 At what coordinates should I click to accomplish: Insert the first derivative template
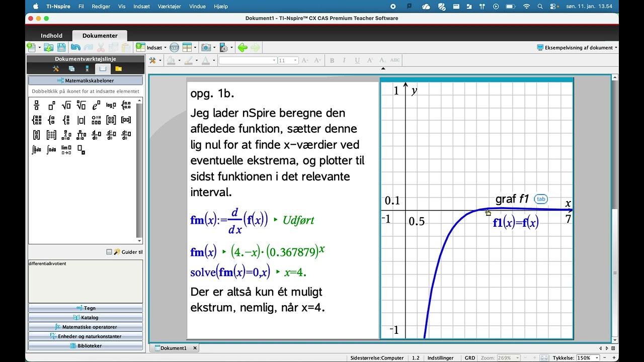(x=96, y=135)
